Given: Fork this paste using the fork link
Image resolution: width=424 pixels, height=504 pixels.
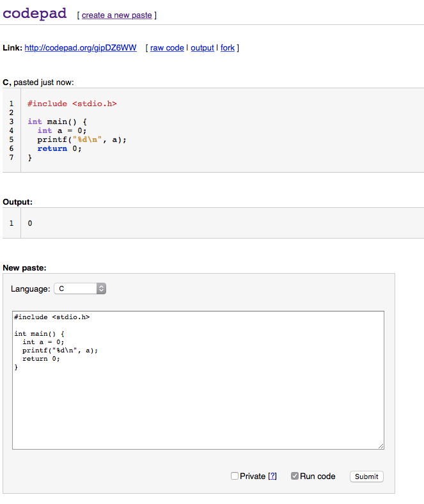Looking at the screenshot, I should 228,48.
